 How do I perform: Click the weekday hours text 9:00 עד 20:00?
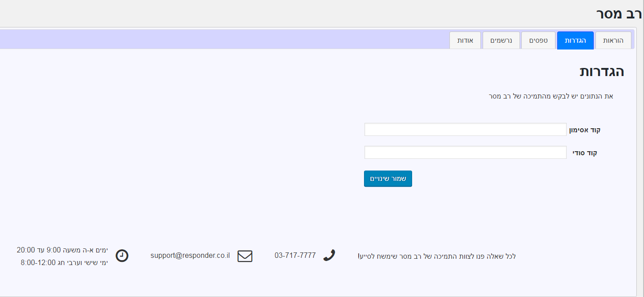tap(62, 250)
